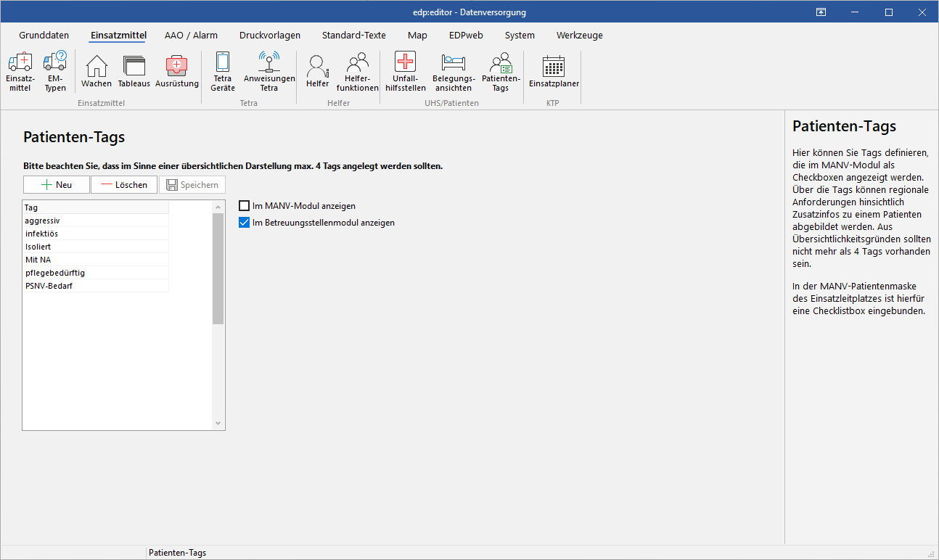
Task: Click the Neu button to add tag
Action: pos(57,185)
